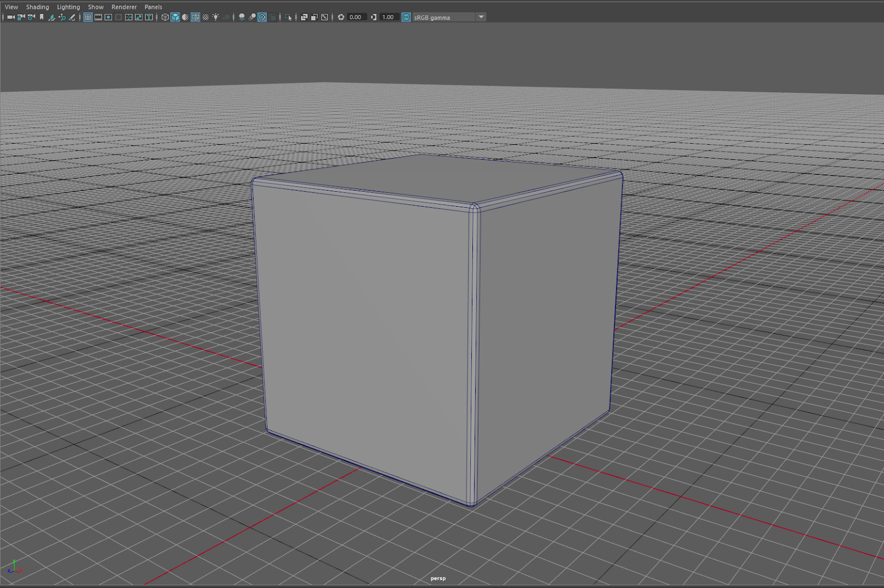Click the Textured display checker icon
Screen dimensions: 884x588
coord(206,17)
